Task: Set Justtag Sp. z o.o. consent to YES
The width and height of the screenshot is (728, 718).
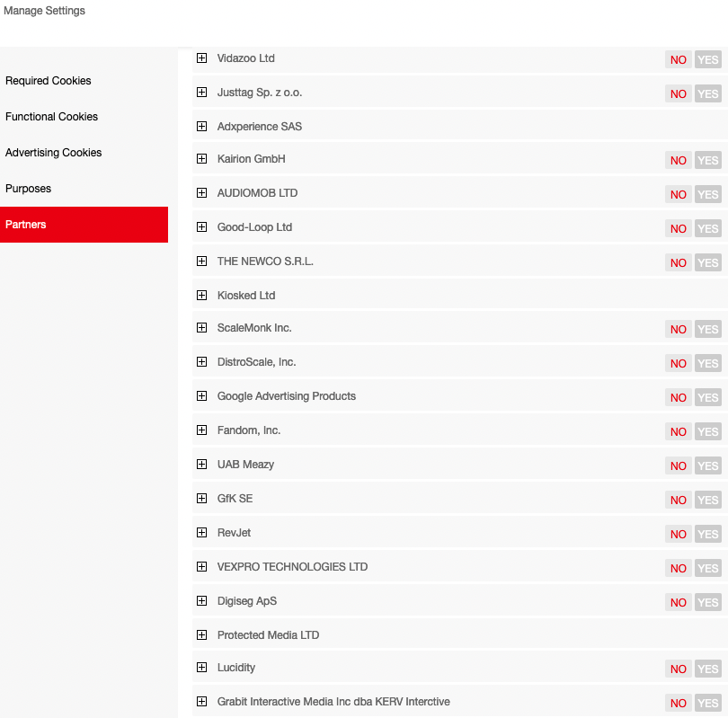Action: pyautogui.click(x=708, y=94)
